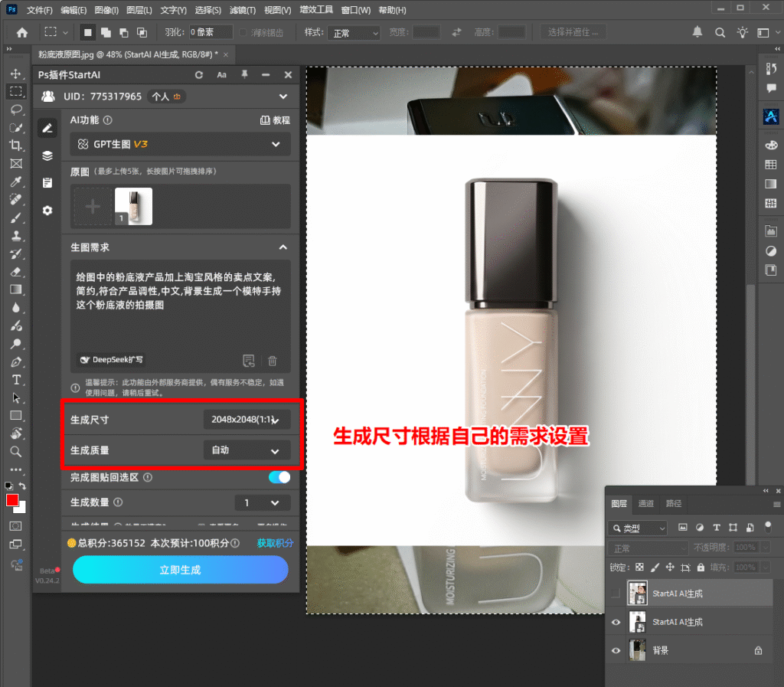
Task: Open the 增效工具 menu
Action: pos(316,10)
